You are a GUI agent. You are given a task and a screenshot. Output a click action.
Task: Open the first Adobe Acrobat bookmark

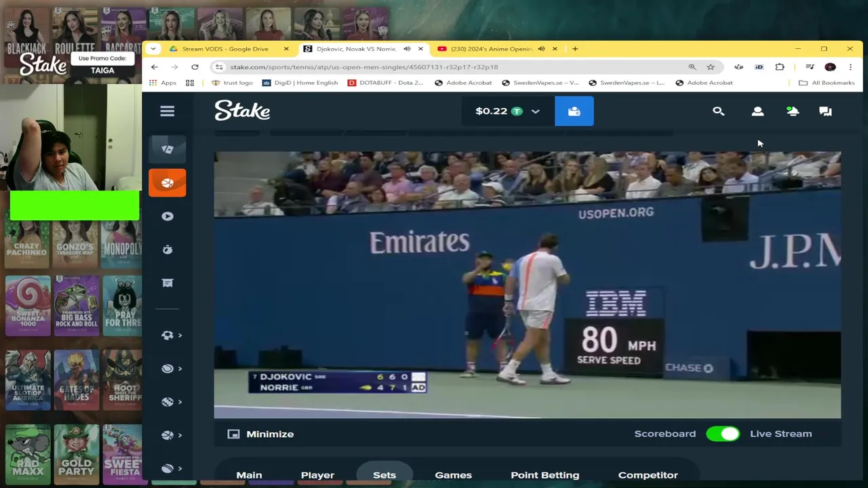(462, 83)
